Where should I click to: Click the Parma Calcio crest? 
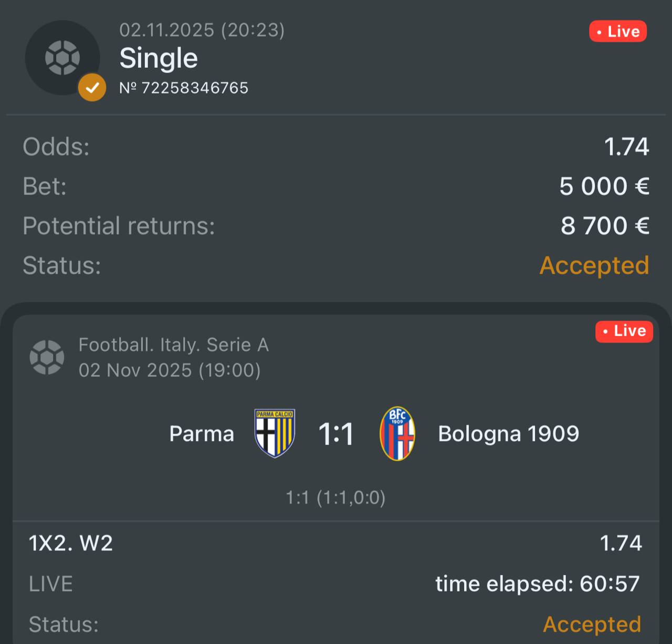pos(275,433)
